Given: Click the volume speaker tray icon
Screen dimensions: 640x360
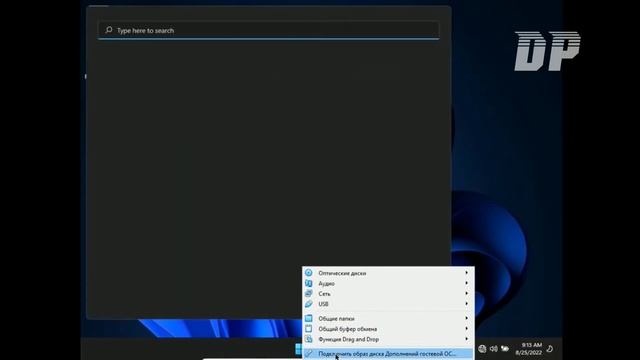Looking at the screenshot, I should [x=493, y=349].
